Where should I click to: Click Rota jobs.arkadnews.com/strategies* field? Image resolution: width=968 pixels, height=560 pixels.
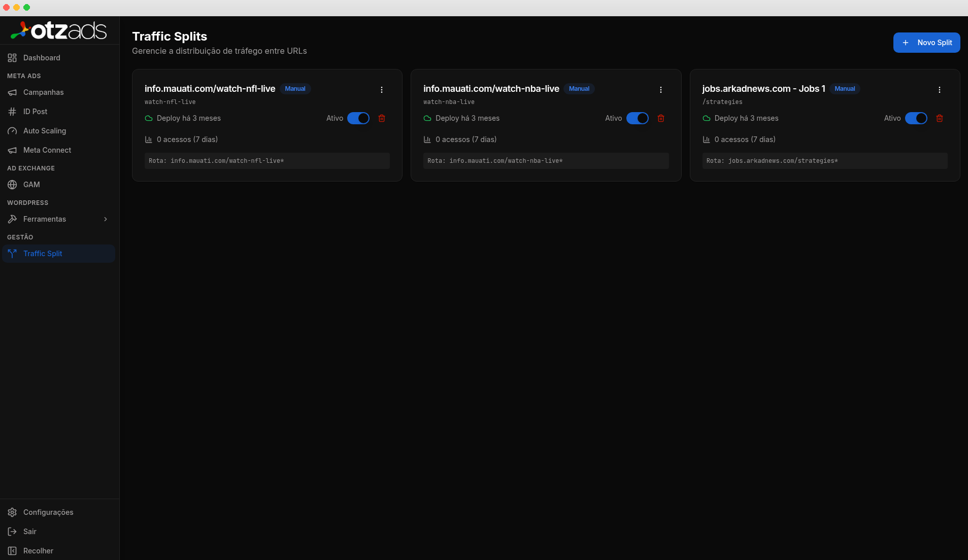click(825, 161)
